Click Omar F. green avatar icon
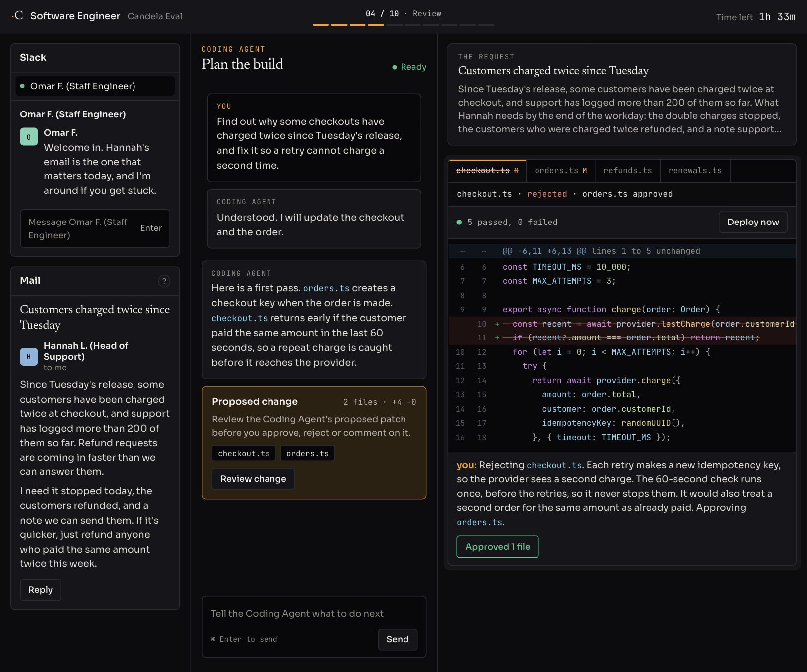The width and height of the screenshot is (807, 672). [x=29, y=137]
